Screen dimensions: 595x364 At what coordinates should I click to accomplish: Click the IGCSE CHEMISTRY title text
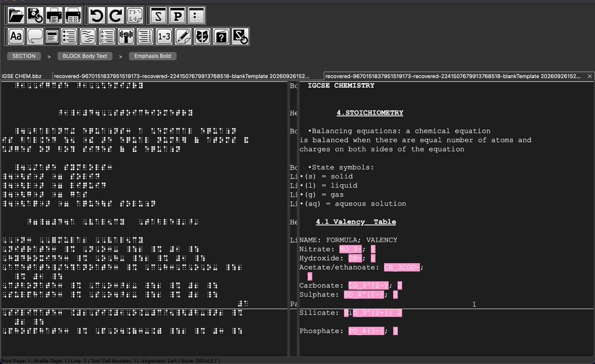[341, 86]
